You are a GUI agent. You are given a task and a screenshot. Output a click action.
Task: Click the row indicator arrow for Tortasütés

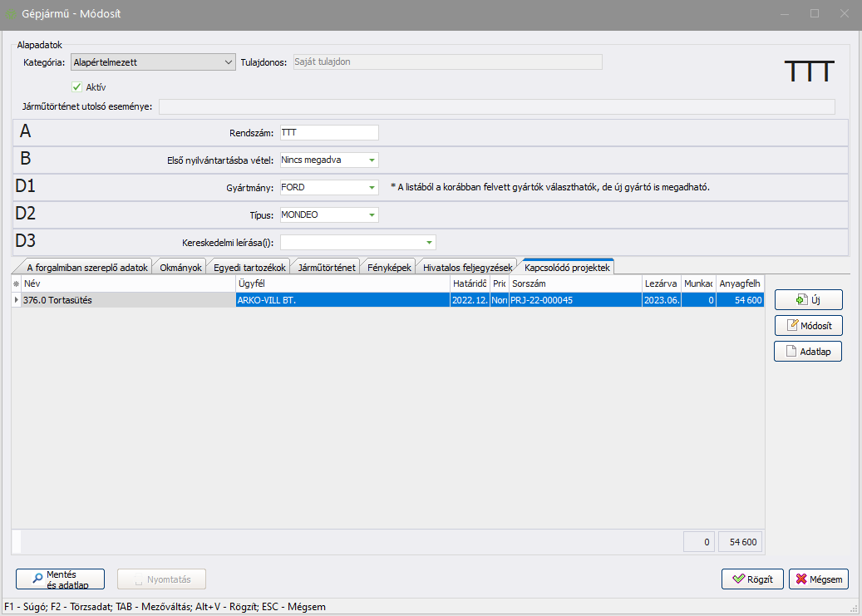16,300
